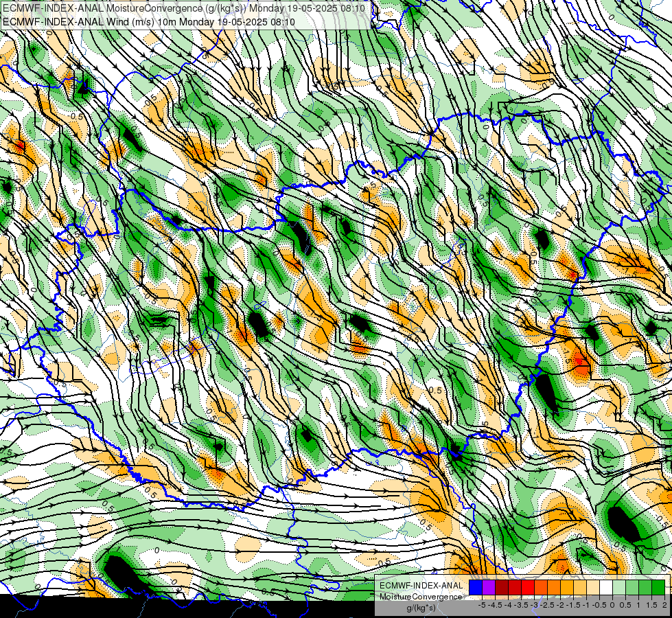This screenshot has height=618, width=672.
Task: Pick the red-orange swatch between -3 and -2.5
Action: [541, 588]
